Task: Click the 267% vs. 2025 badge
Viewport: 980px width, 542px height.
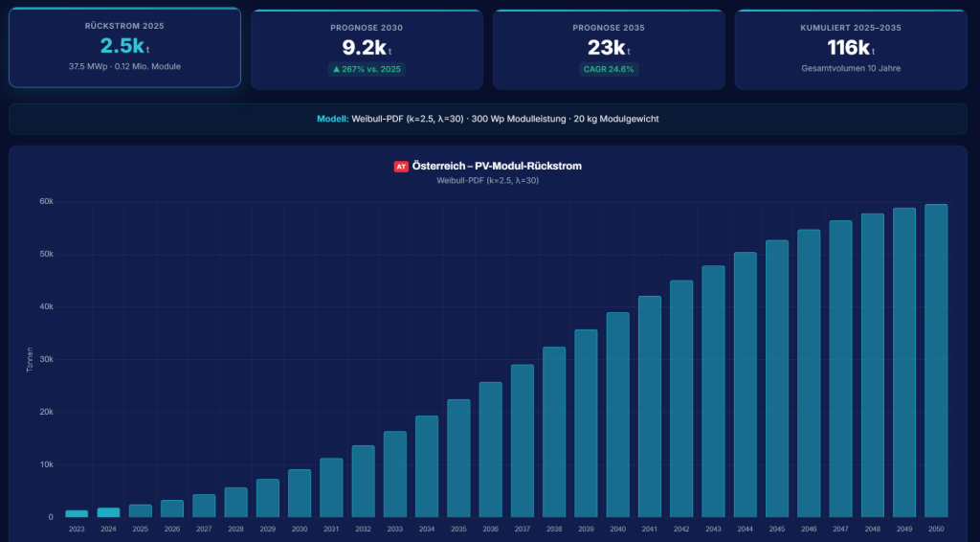Action: point(367,69)
